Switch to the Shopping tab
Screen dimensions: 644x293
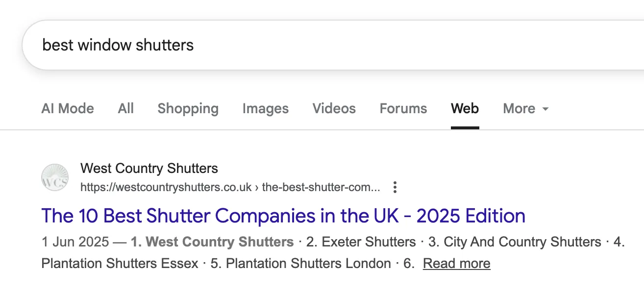click(x=188, y=109)
